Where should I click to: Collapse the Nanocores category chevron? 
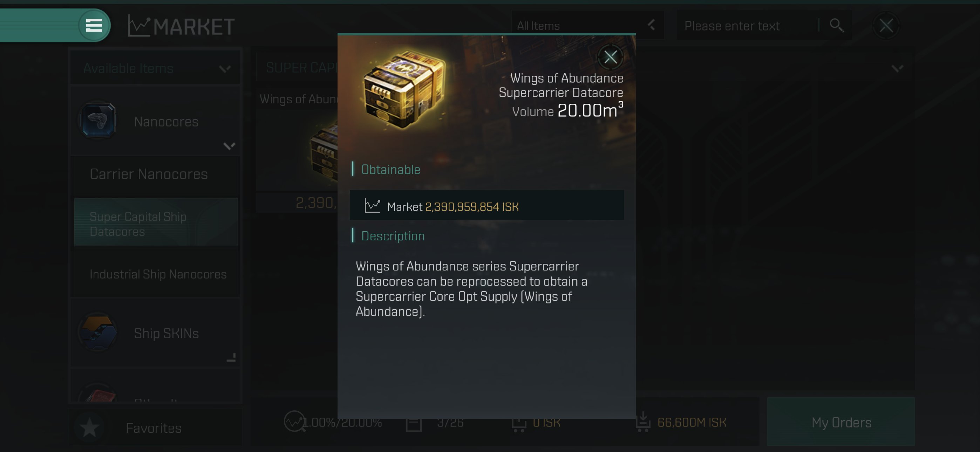(x=229, y=146)
